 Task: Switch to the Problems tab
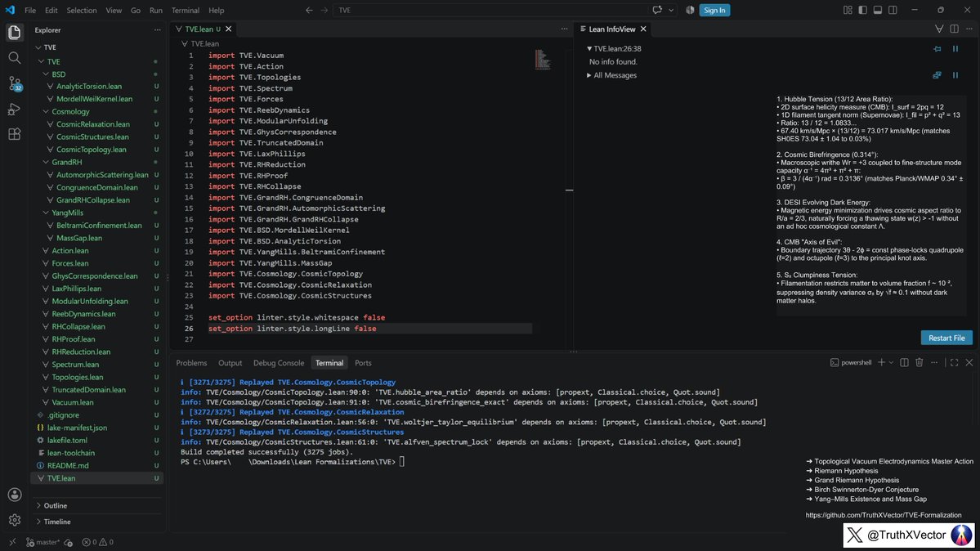[x=191, y=363]
